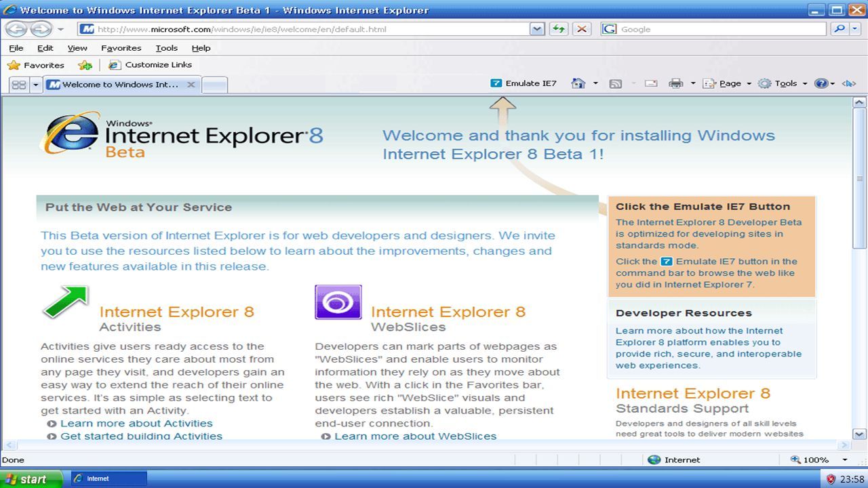Open the Page command bar menu

pyautogui.click(x=727, y=83)
